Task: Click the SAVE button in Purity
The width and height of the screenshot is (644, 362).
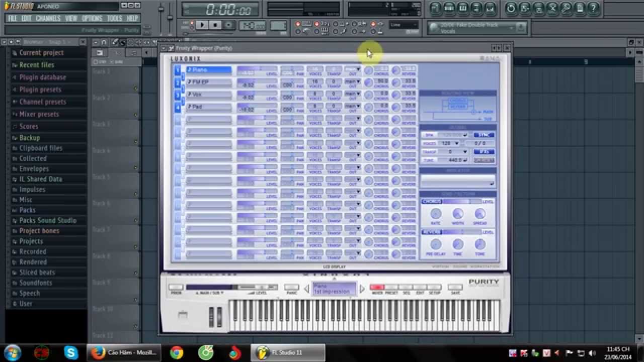Action: click(x=455, y=287)
